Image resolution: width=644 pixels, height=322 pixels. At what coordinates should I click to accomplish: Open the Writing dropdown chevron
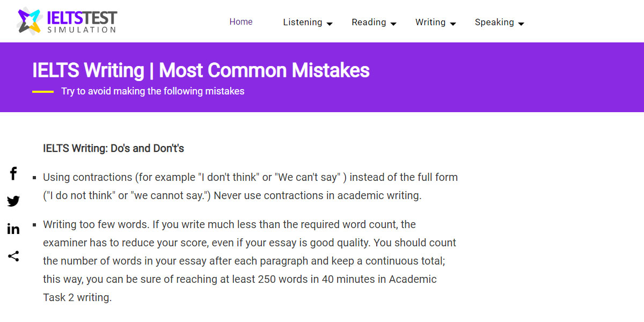tap(453, 24)
